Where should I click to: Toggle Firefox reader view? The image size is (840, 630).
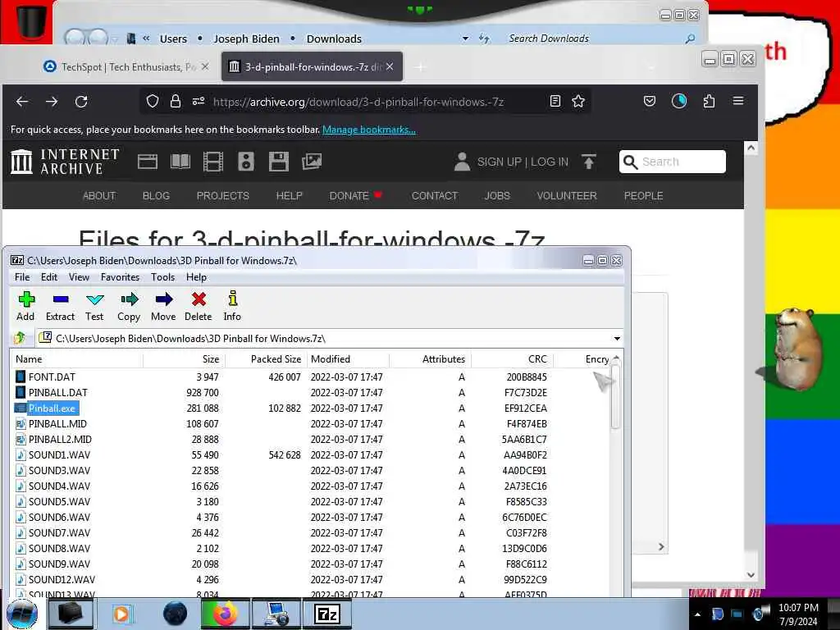(555, 101)
